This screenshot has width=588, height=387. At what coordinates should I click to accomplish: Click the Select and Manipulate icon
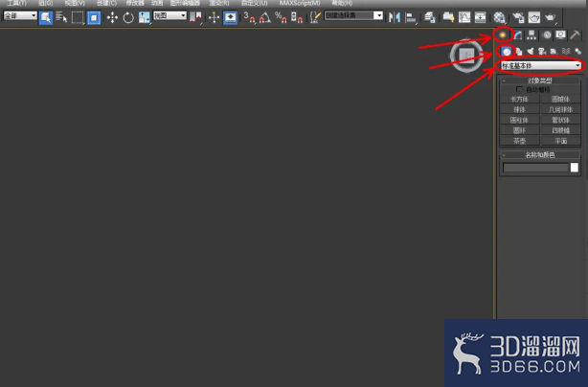(x=215, y=17)
